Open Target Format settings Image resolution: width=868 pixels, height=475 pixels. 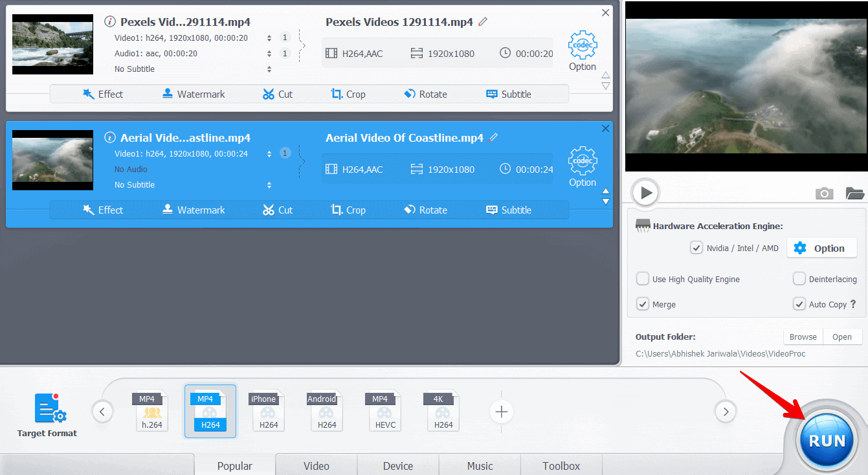pos(47,415)
